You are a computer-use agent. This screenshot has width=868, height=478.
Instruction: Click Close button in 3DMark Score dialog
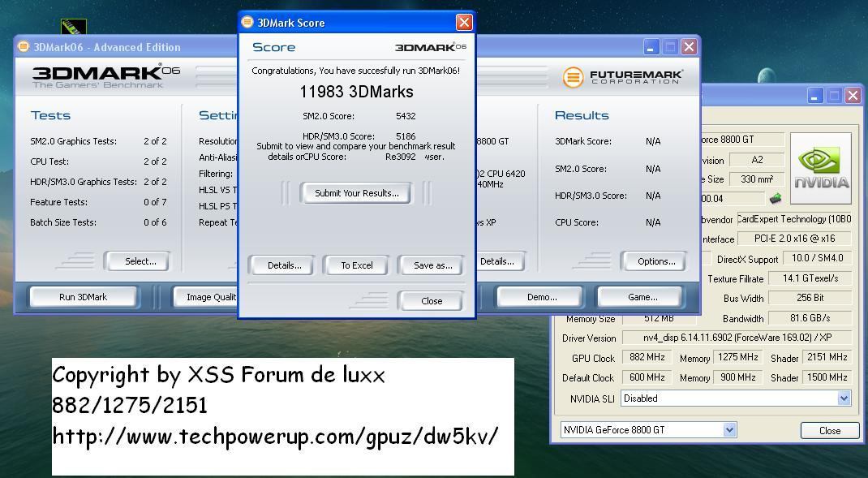click(432, 301)
